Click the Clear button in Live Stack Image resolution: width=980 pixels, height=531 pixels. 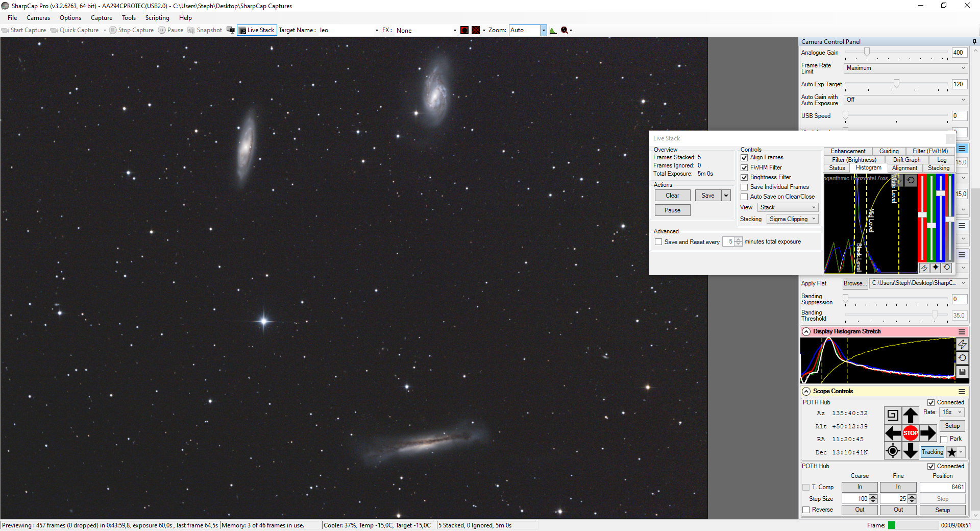(x=672, y=196)
